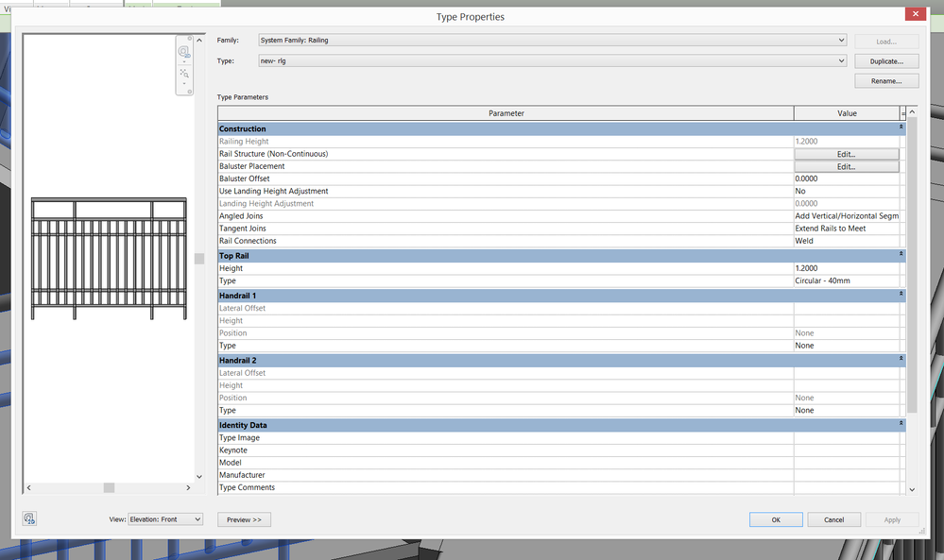The image size is (944, 560).
Task: Open the zoom options dropdown arrow in navigation bar
Action: click(184, 84)
